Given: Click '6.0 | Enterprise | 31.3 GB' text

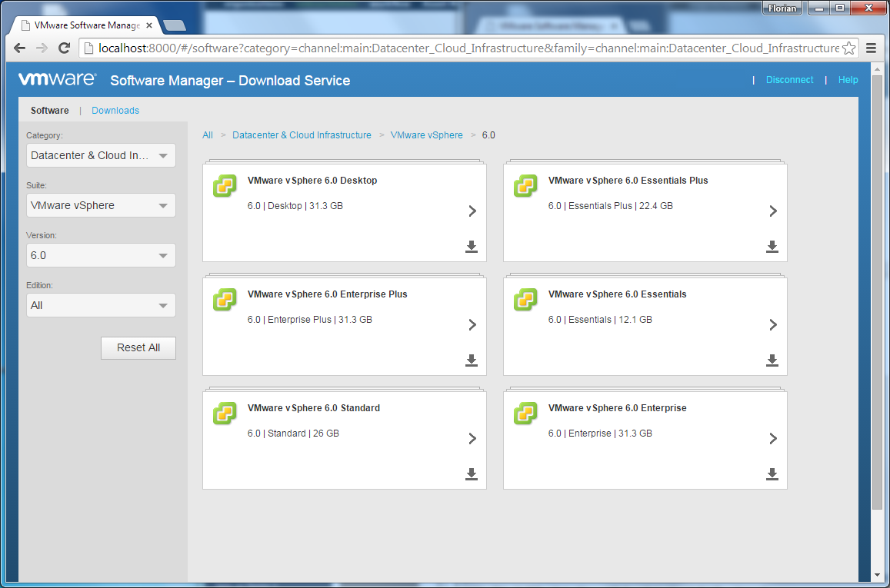Looking at the screenshot, I should 600,434.
